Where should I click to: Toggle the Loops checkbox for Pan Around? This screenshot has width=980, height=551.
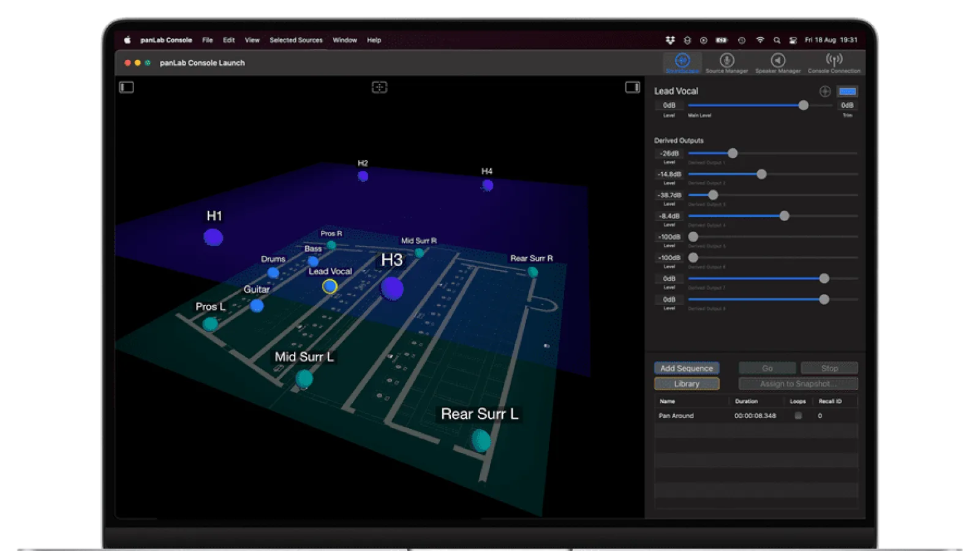click(798, 416)
